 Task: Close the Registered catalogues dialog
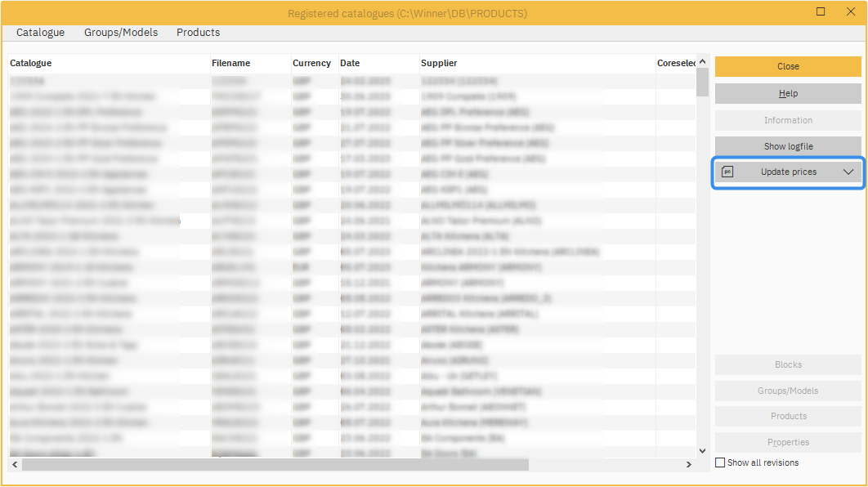(787, 66)
